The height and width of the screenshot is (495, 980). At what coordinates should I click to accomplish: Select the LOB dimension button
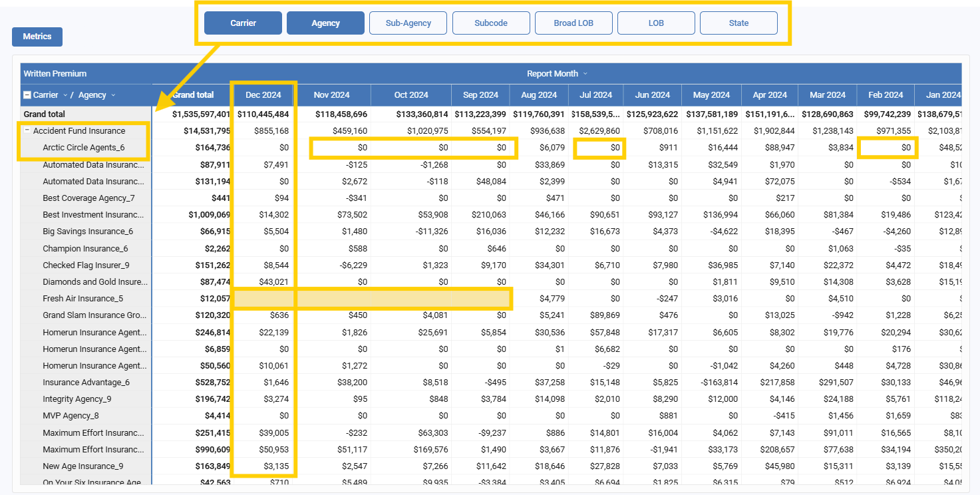point(656,23)
